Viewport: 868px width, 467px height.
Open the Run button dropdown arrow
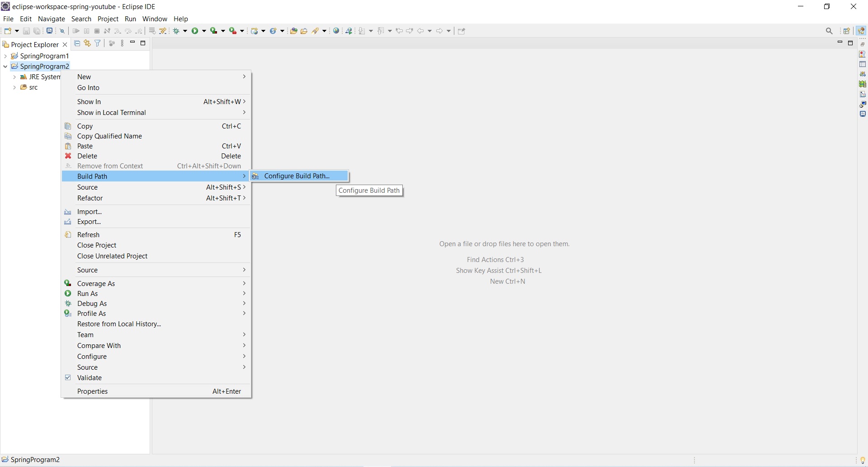204,31
